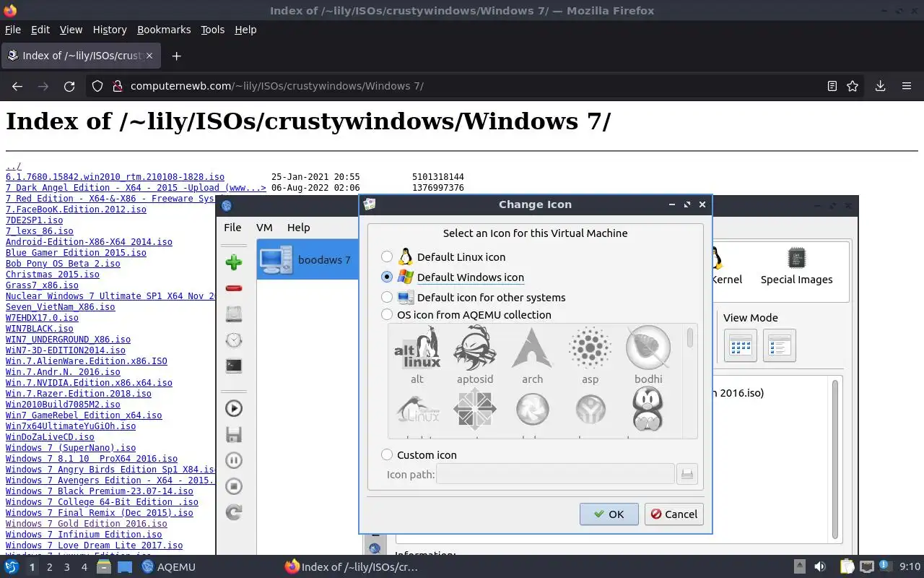Screen dimensions: 924x578
Task: Open Firefox hamburger application menu
Action: coord(907,86)
